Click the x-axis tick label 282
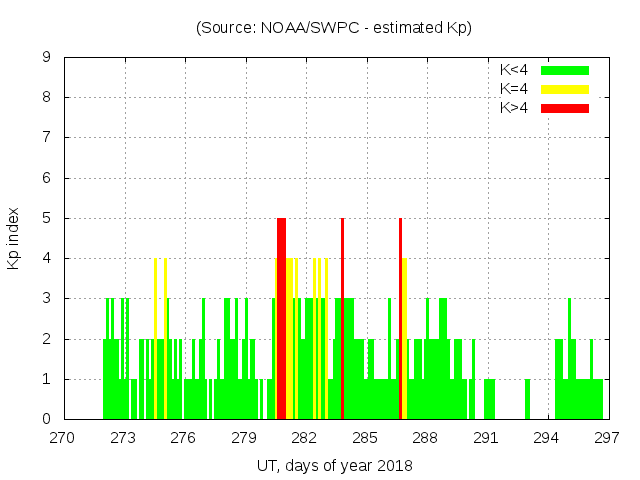 [x=304, y=437]
